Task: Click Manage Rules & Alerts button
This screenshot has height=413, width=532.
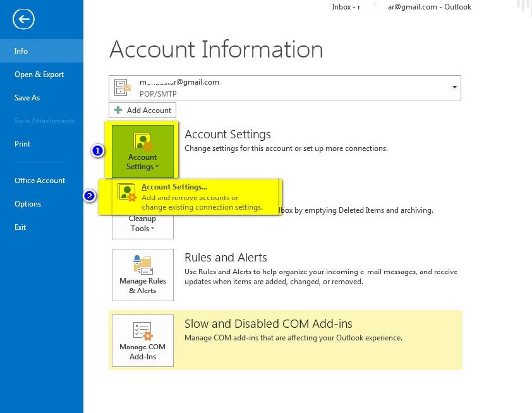Action: tap(143, 275)
